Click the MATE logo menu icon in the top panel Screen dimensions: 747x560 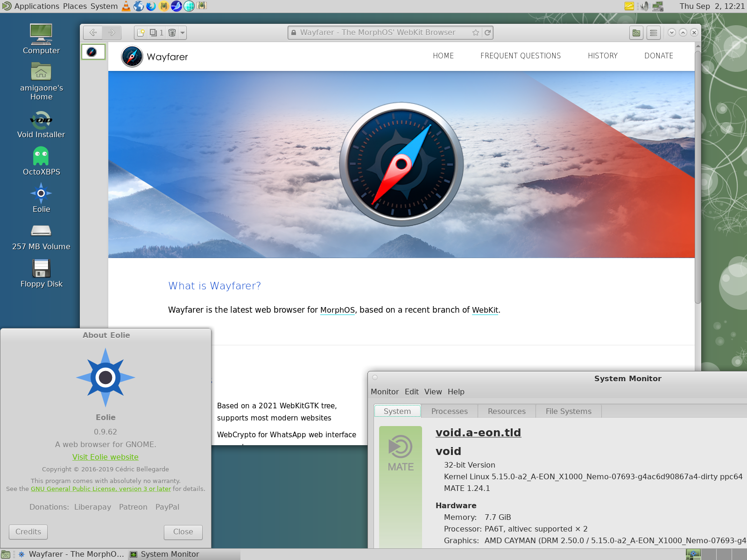coord(7,6)
